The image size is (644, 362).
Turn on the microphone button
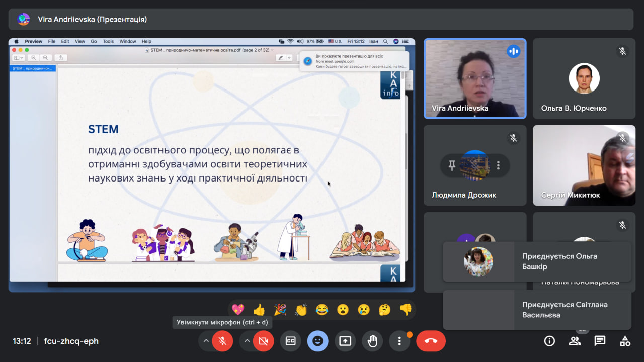[222, 341]
